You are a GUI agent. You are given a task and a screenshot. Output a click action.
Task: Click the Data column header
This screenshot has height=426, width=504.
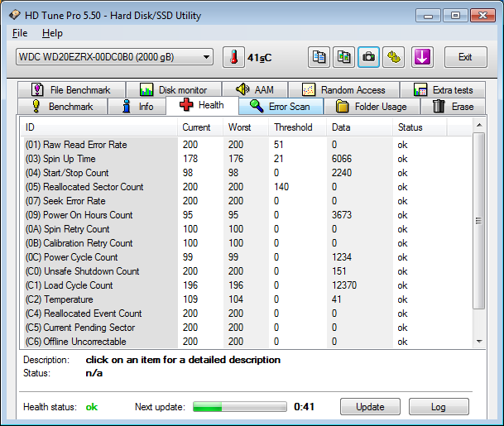tap(360, 127)
